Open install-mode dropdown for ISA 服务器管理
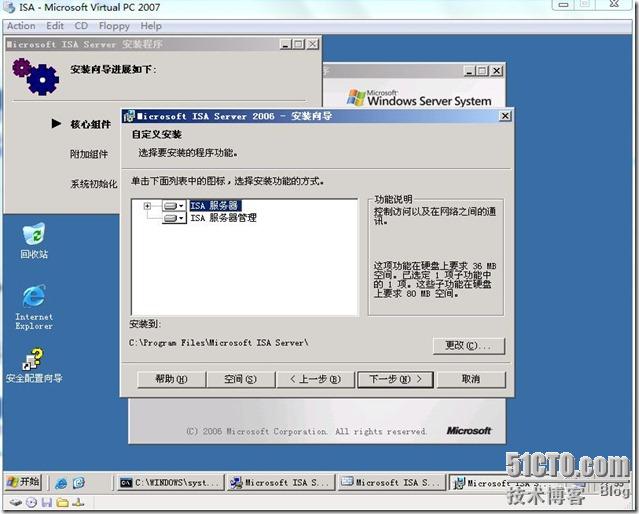This screenshot has width=639, height=514. tap(174, 218)
